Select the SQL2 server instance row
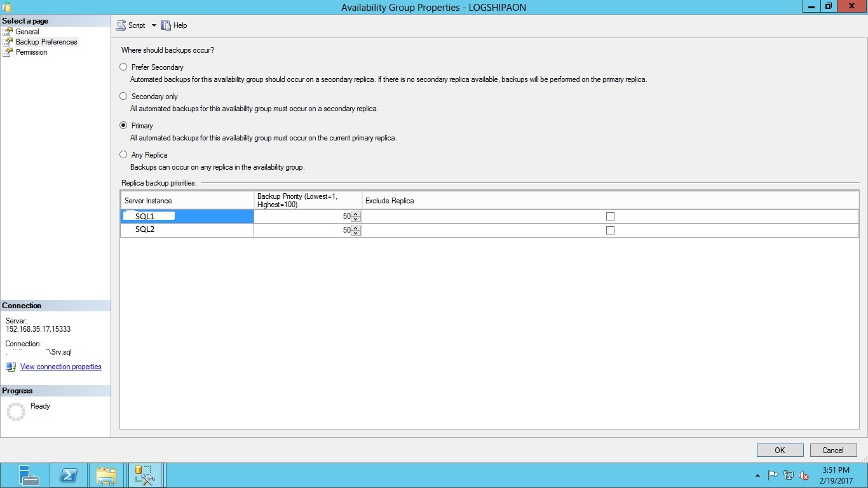Image resolution: width=868 pixels, height=488 pixels. pyautogui.click(x=187, y=230)
